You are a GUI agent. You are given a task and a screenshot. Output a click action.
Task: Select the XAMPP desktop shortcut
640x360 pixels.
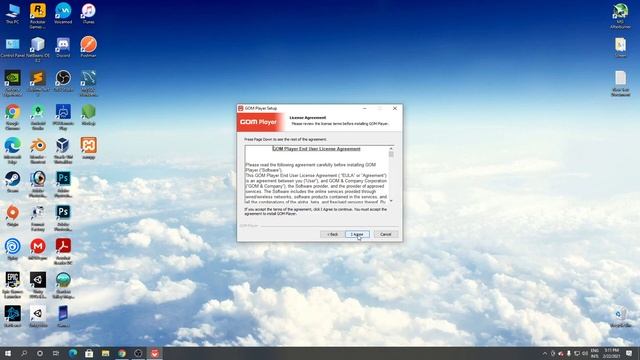pyautogui.click(x=88, y=149)
